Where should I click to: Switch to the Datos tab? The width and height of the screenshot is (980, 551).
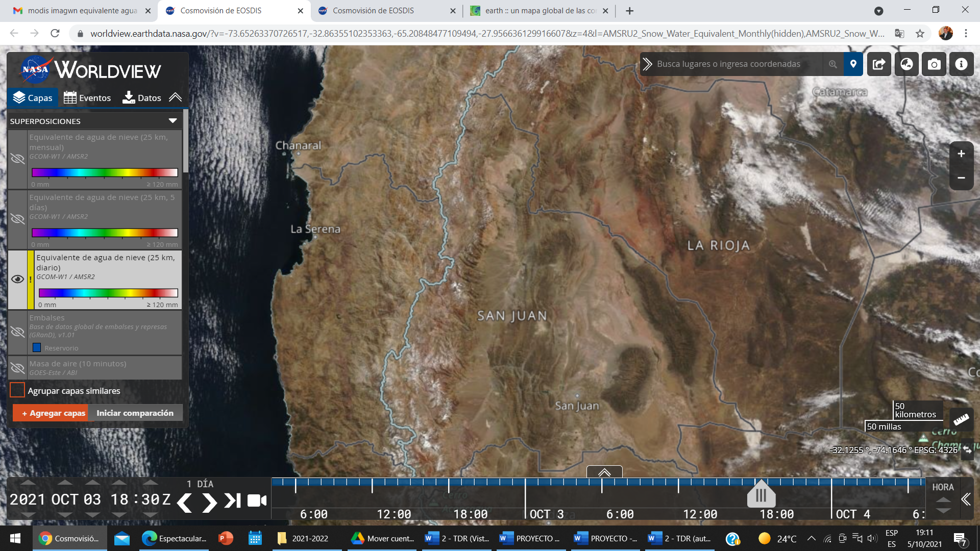point(142,97)
